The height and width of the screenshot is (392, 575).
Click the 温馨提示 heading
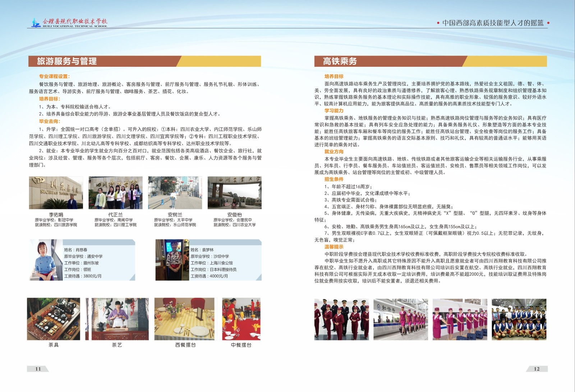[x=334, y=247]
